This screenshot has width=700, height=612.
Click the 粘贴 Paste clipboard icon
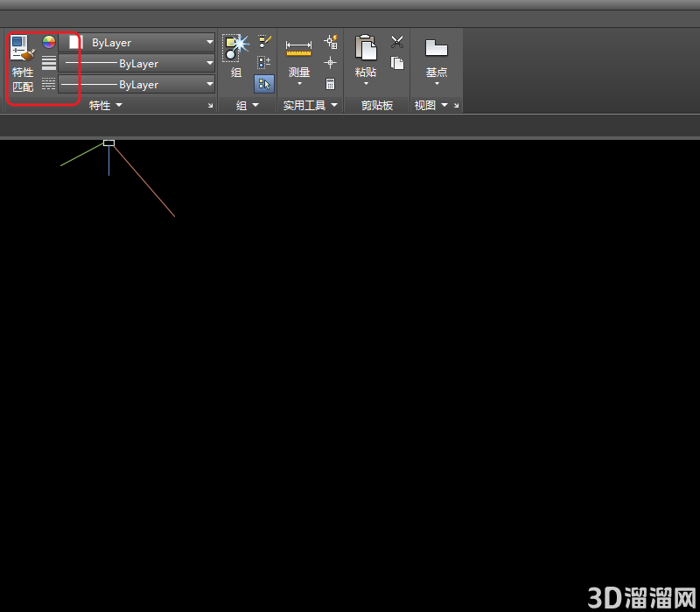pos(366,47)
